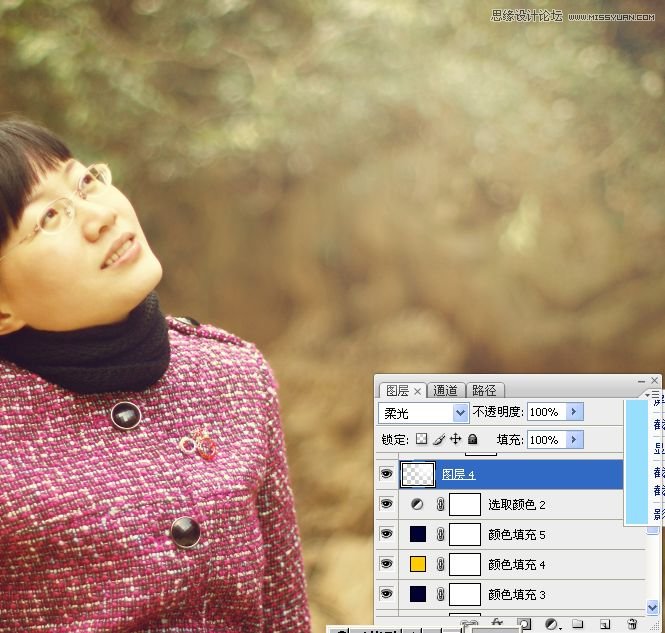Hide the 颜色填充 4 layer eye
This screenshot has width=665, height=633.
[x=386, y=564]
